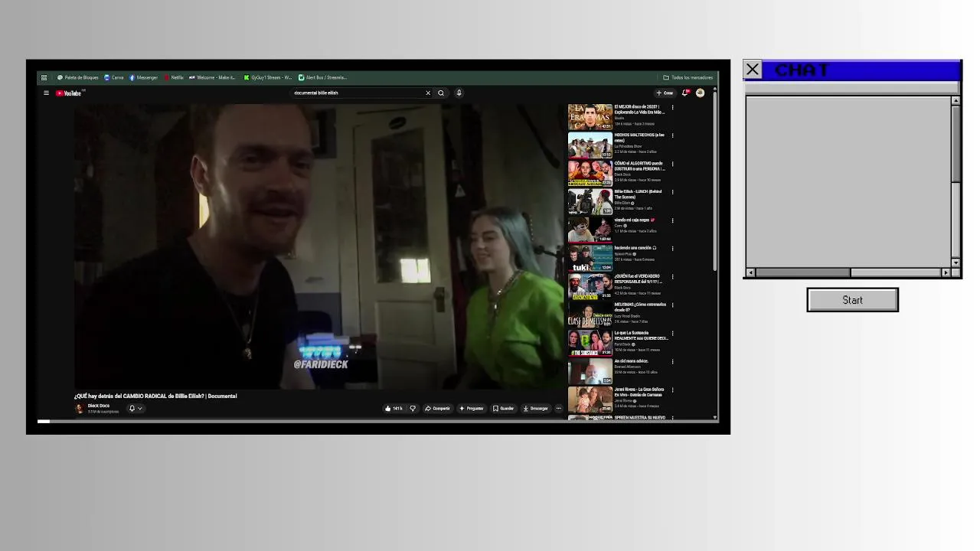Screen dimensions: 980x551
Task: Open the Alert Box Streamlabs bookmark
Action: pos(323,77)
